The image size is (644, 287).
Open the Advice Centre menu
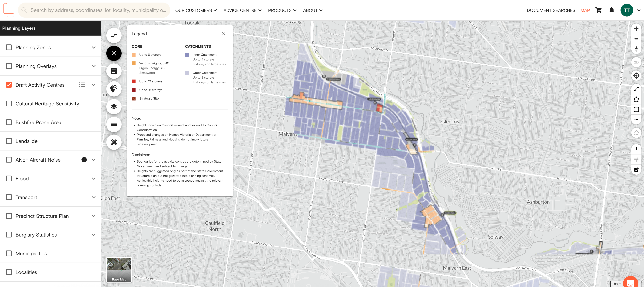pos(242,10)
